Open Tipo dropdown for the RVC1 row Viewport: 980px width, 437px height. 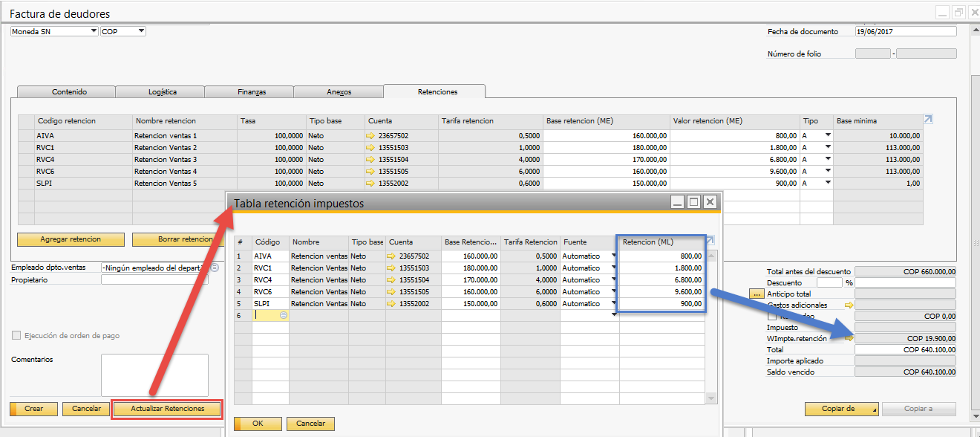pos(827,148)
